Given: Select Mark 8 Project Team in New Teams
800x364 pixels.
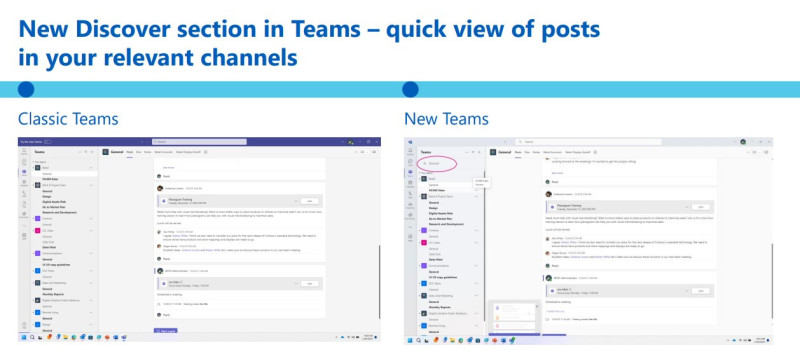Looking at the screenshot, I should [x=441, y=197].
